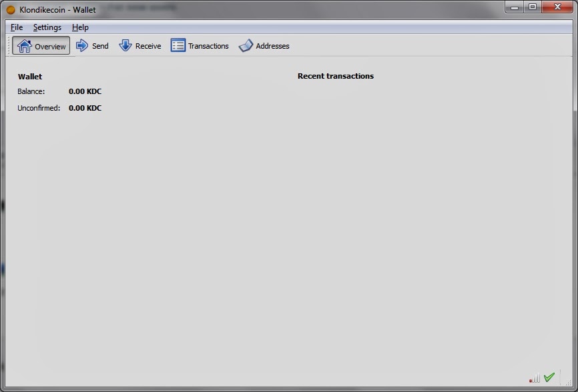Select the 0.00 KDC Balance value

tap(85, 91)
